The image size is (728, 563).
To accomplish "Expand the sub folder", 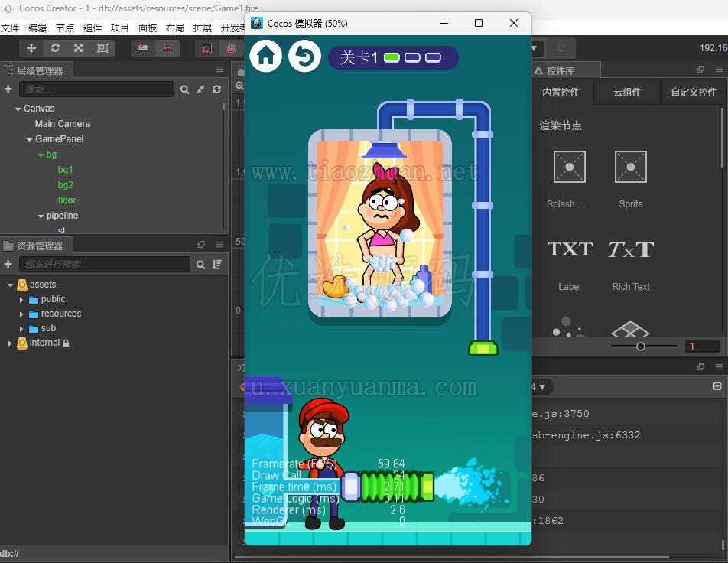I will click(x=21, y=328).
